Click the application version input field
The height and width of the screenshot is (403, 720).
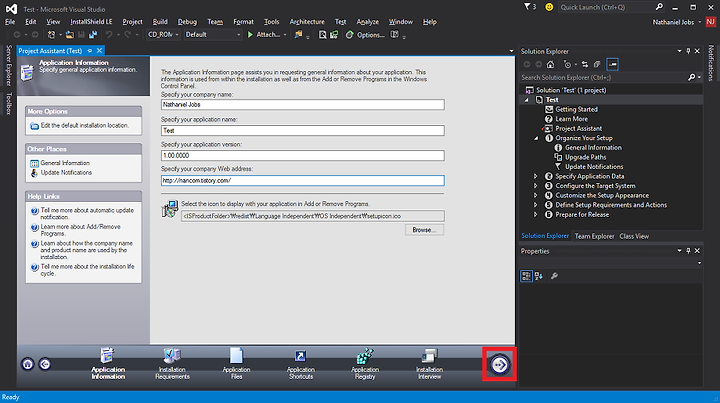coord(303,156)
